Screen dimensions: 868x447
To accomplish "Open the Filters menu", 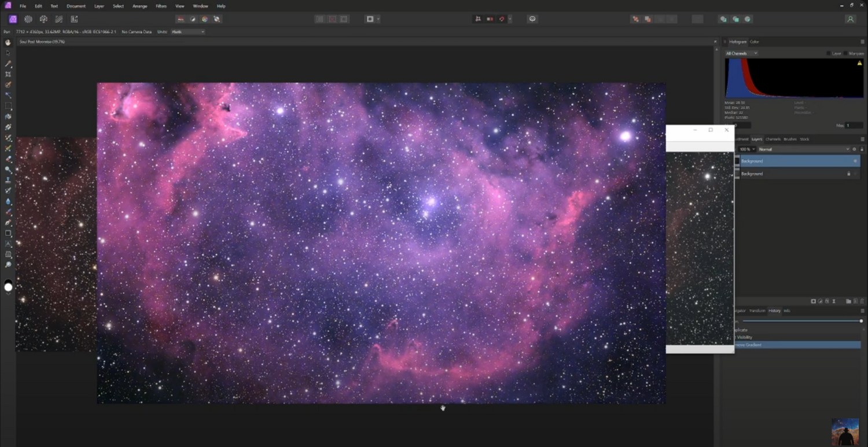I will point(161,6).
